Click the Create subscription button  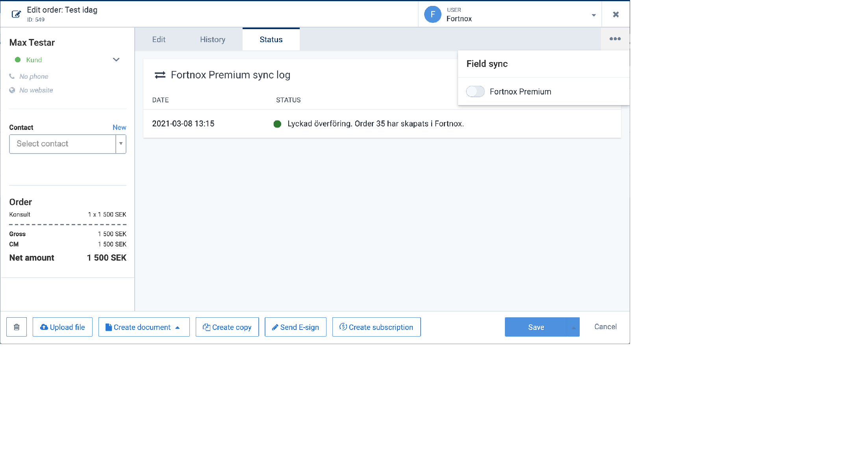tap(377, 327)
